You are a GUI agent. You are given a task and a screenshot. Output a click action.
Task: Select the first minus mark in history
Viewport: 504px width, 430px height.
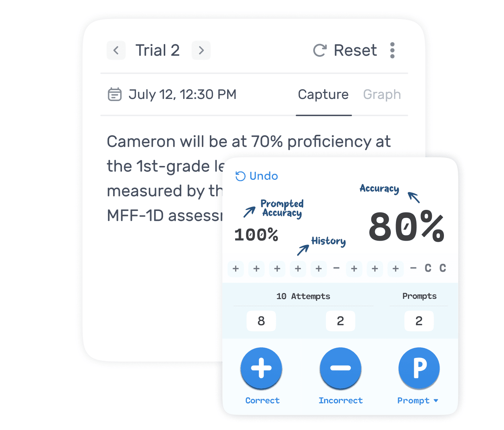(336, 268)
